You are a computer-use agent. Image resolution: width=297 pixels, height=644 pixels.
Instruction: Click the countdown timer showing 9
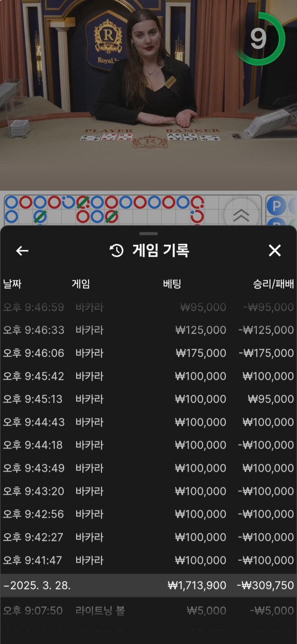click(259, 39)
